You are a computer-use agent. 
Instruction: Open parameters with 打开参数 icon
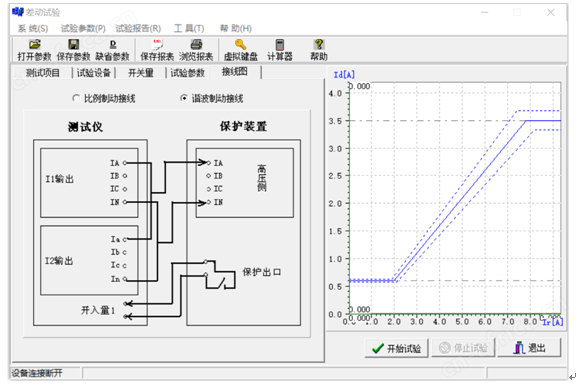34,50
